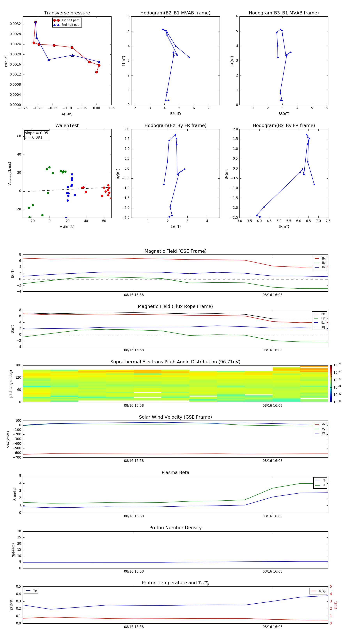Select the "Te/Tp" legend entry
Viewport: 351px width, 644px height.
(318, 591)
